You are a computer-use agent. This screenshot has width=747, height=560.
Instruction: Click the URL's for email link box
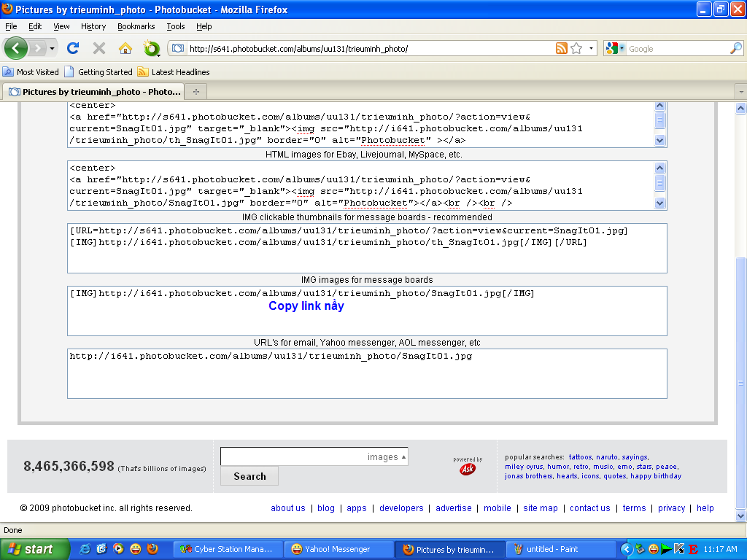coord(367,374)
